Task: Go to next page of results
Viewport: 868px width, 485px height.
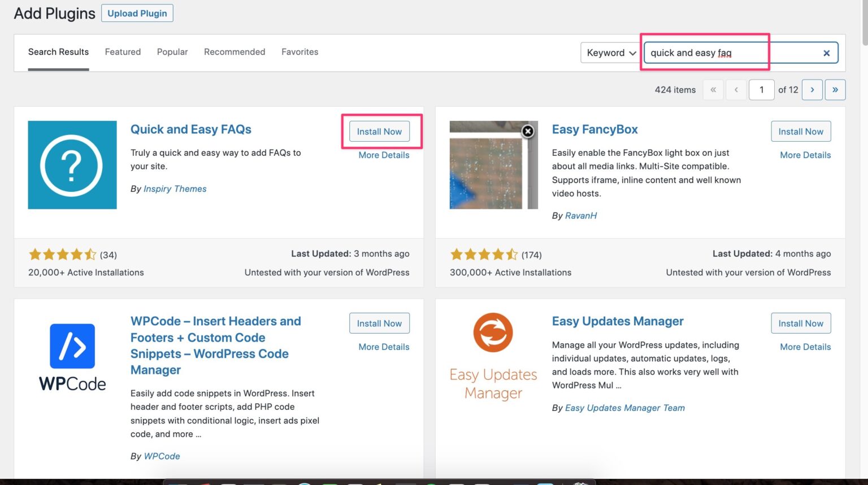Action: point(812,90)
